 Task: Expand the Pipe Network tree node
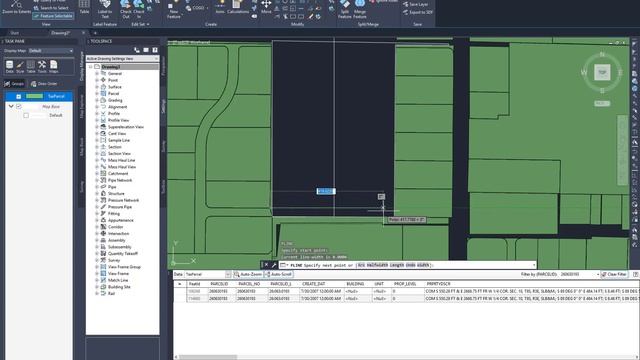(x=97, y=180)
